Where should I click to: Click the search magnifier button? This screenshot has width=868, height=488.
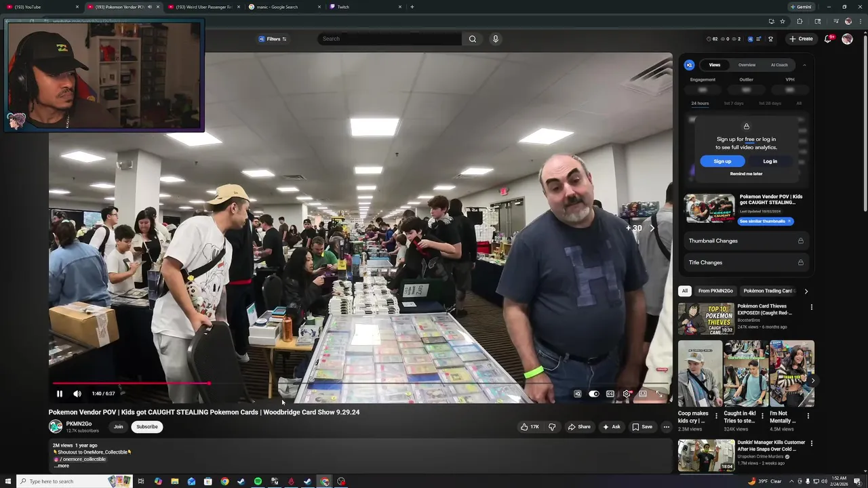point(473,39)
